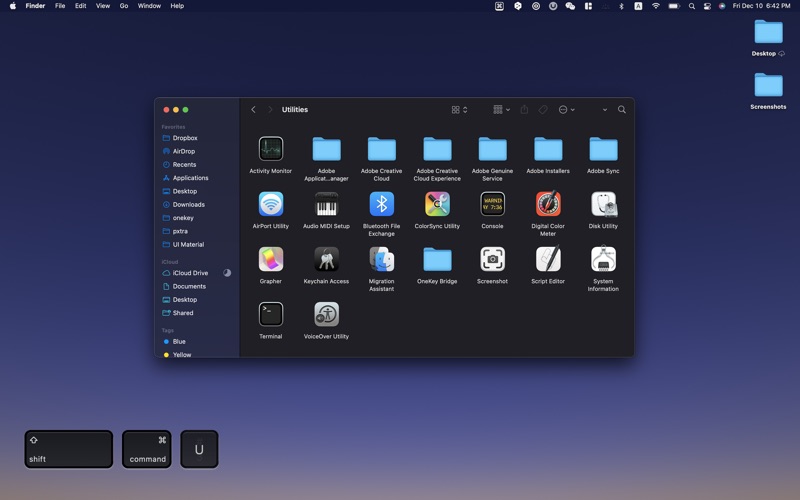Image resolution: width=800 pixels, height=500 pixels.
Task: Open the Screenshots folder on the desktop
Action: point(768,86)
